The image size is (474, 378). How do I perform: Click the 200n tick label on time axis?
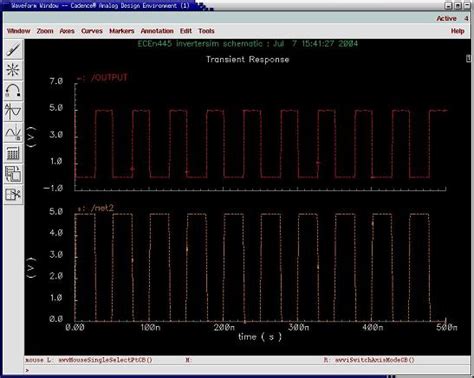pyautogui.click(x=224, y=327)
